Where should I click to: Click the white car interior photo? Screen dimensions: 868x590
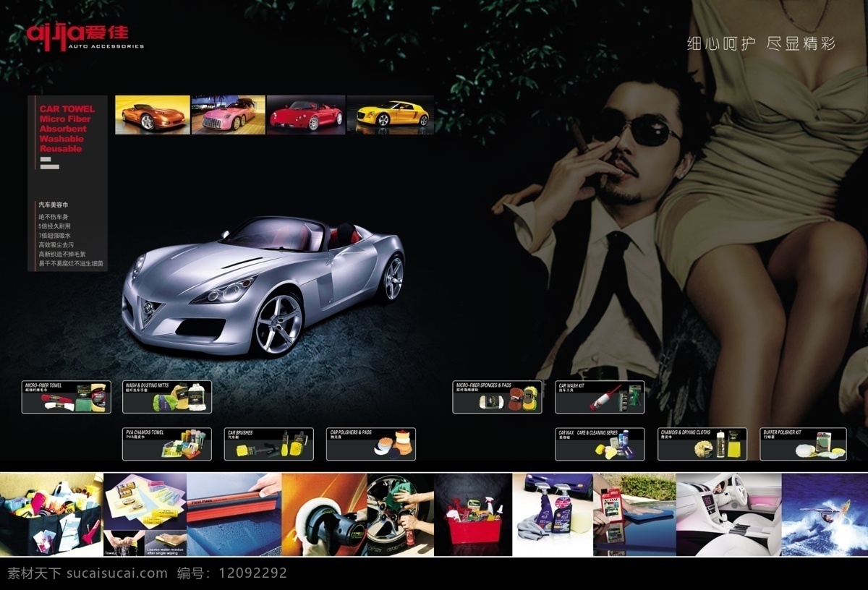[x=728, y=514]
